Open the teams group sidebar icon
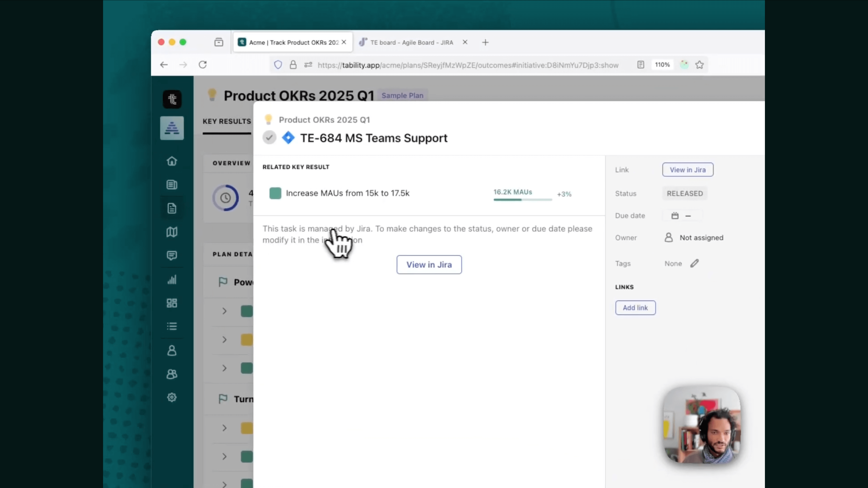Screen dimensions: 868x488 [172, 374]
